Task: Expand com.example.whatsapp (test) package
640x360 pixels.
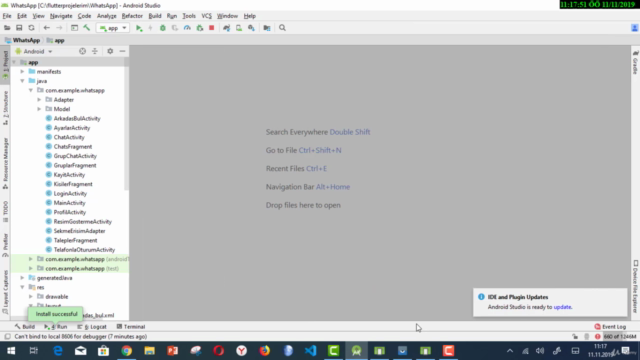Action: 31,268
